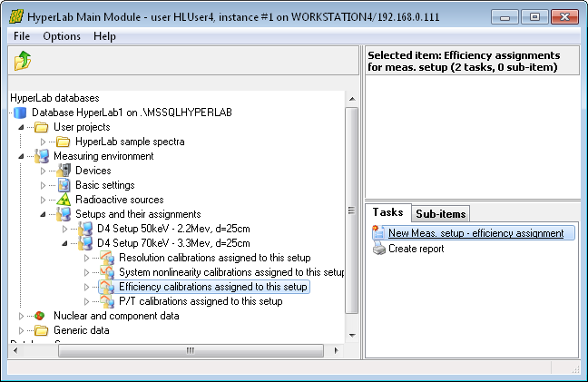Collapse the User projects node

[x=21, y=127]
